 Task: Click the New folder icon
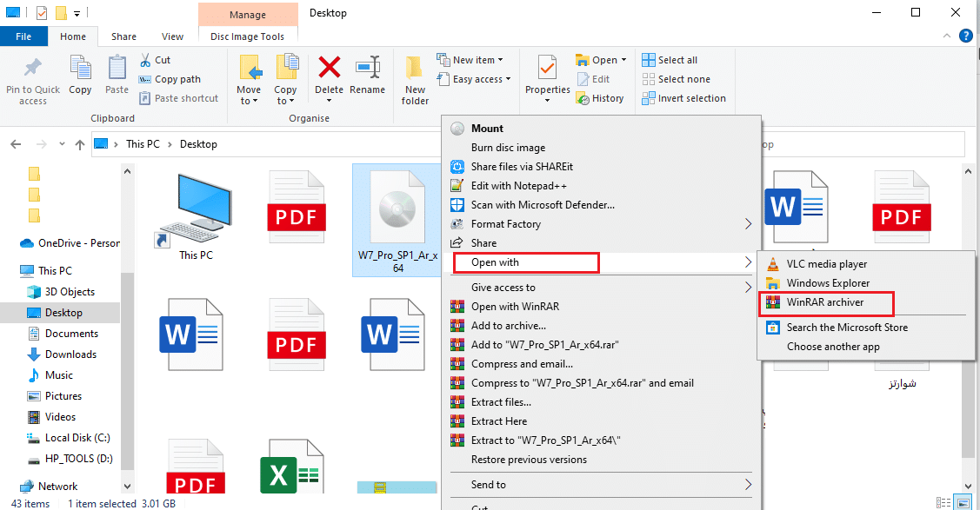(x=415, y=68)
